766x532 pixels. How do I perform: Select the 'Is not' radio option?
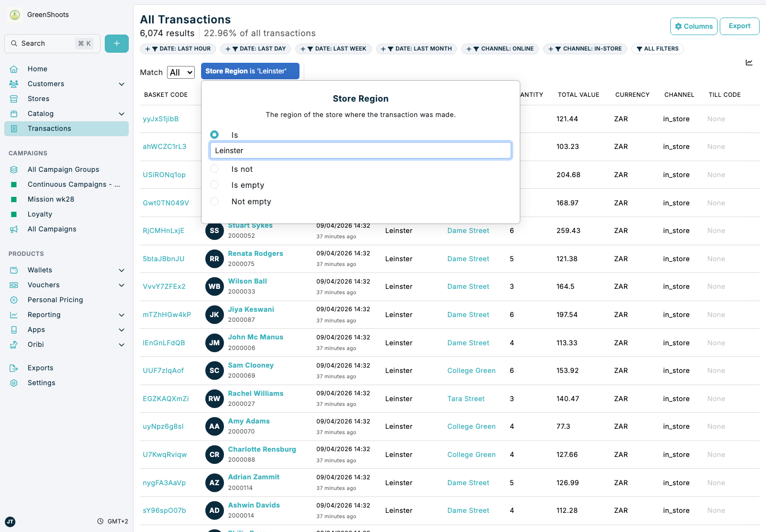coord(214,169)
